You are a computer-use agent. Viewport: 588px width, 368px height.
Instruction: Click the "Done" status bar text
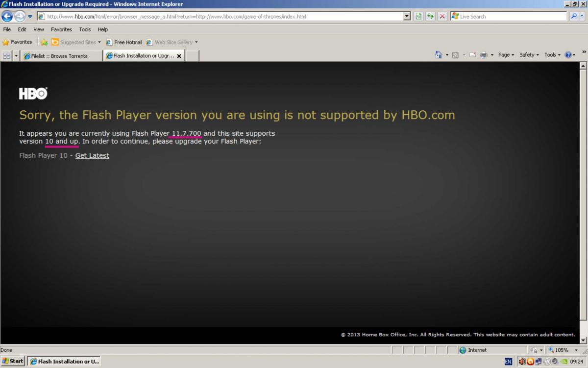[6, 350]
